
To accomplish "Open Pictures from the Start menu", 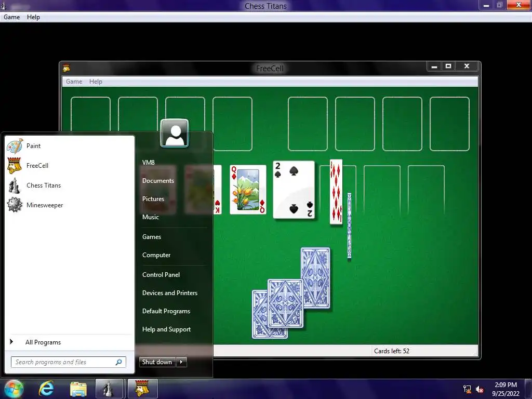I will [153, 199].
